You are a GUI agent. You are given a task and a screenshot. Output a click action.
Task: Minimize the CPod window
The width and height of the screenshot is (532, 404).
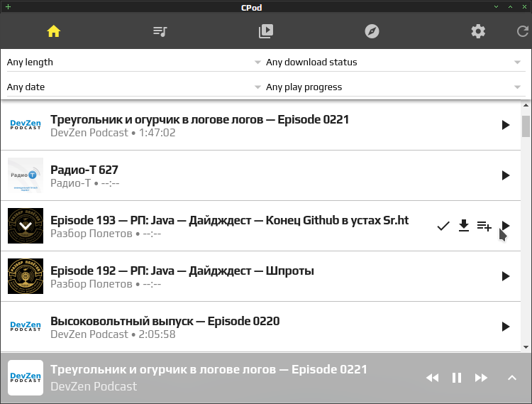point(496,7)
